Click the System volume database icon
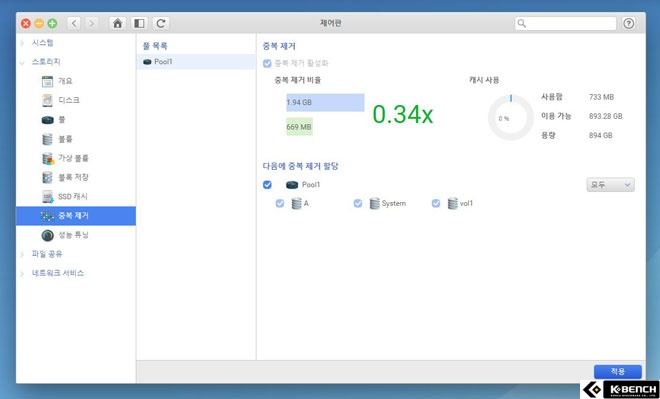Screen dimensions: 660x399 375,204
